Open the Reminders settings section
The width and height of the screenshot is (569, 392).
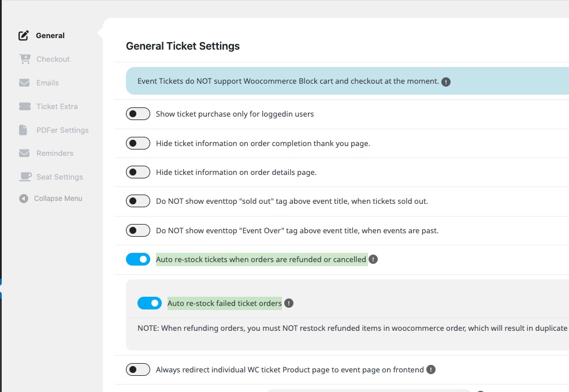55,154
